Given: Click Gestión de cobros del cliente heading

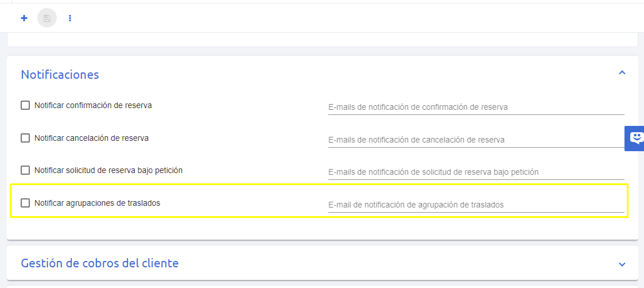Looking at the screenshot, I should (x=100, y=263).
